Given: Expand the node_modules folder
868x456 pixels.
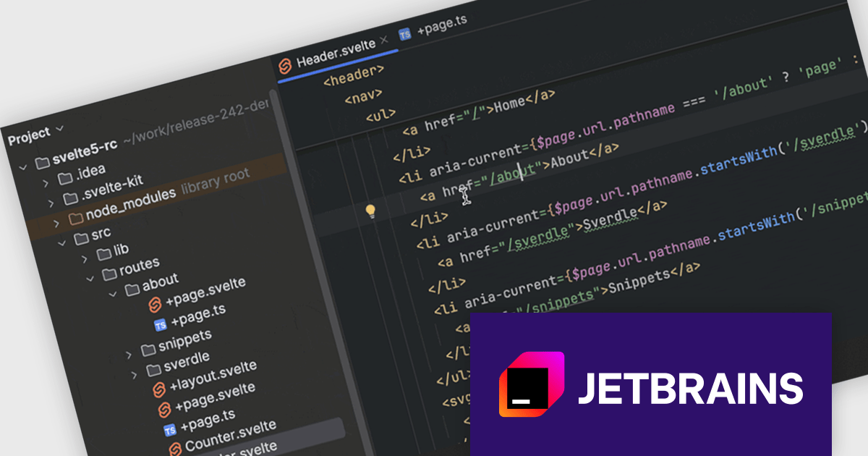Looking at the screenshot, I should pos(56,223).
